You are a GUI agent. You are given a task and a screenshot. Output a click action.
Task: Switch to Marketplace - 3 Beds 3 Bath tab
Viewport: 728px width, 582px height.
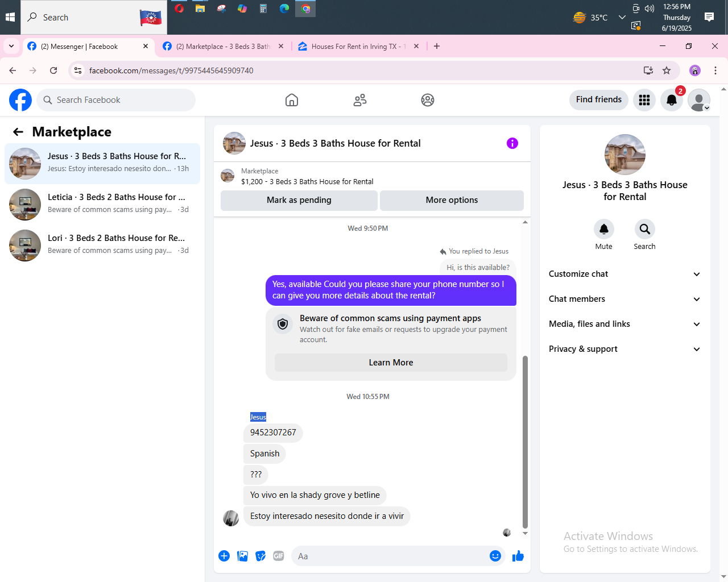click(223, 47)
